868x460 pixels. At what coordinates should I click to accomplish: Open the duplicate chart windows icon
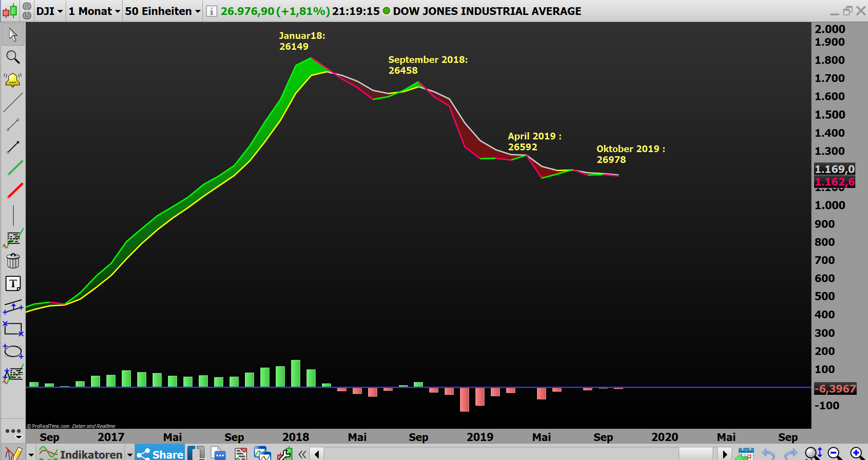[x=263, y=453]
